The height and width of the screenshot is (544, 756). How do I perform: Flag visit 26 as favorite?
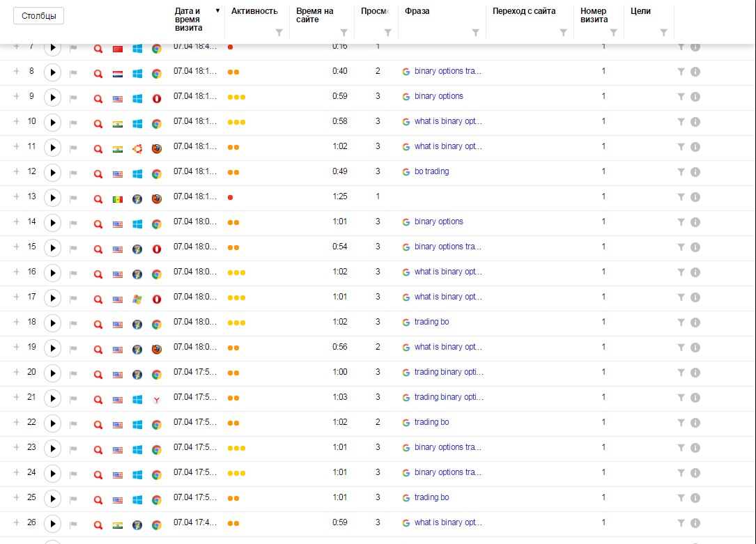[73, 524]
